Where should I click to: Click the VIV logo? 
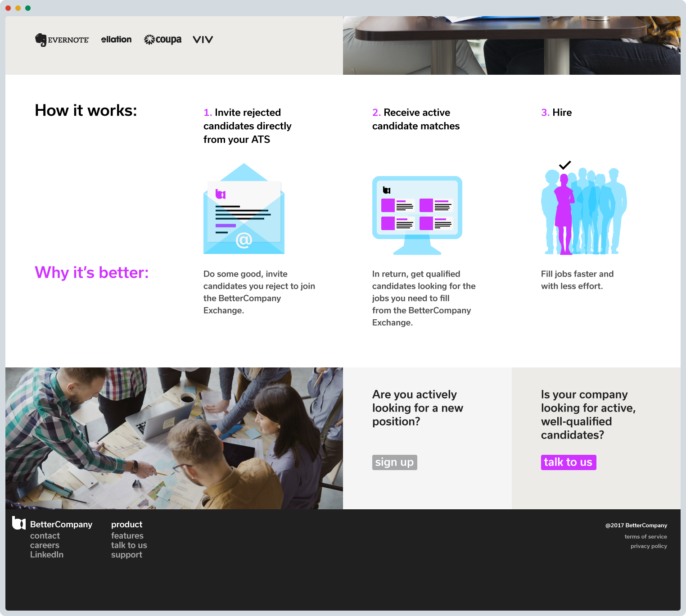click(x=203, y=40)
